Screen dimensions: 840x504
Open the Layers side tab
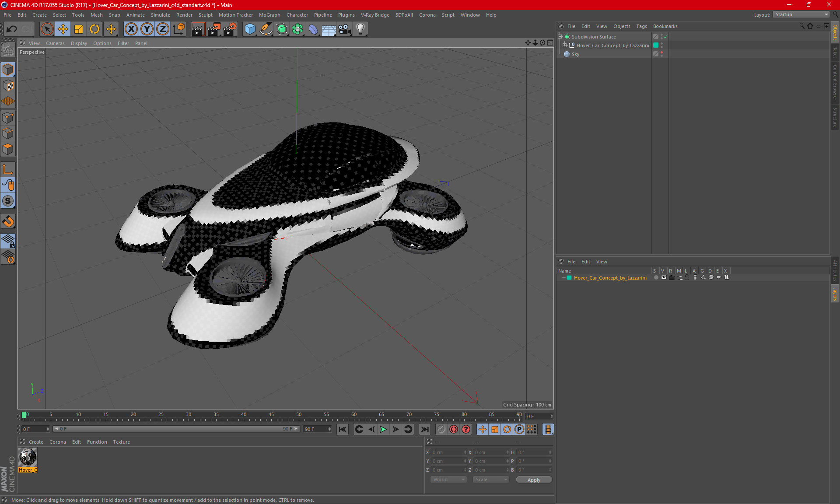coord(835,294)
